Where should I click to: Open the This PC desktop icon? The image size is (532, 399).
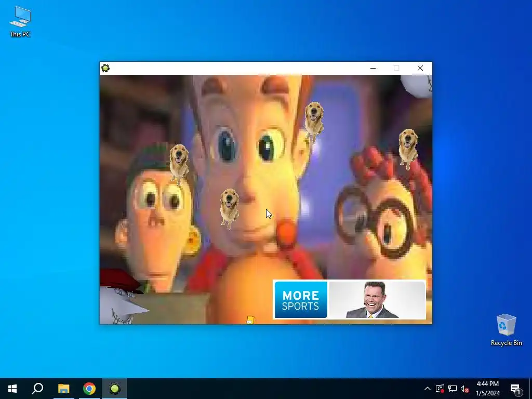(20, 21)
